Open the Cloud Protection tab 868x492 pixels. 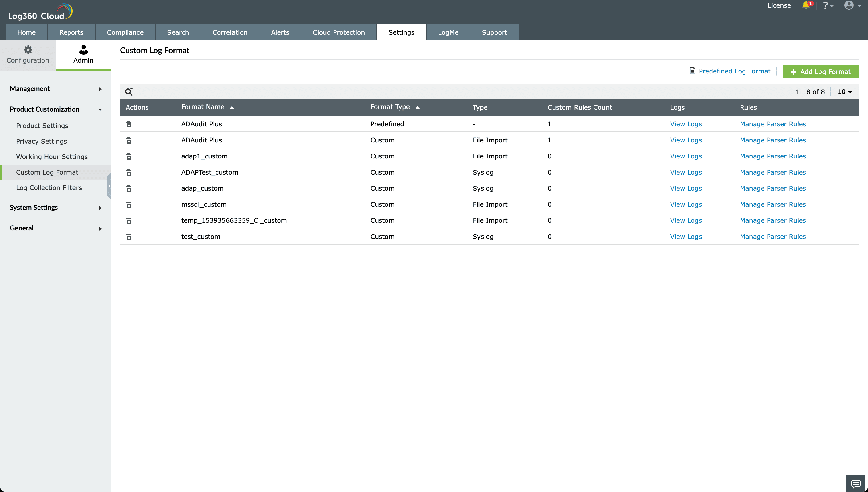[338, 32]
